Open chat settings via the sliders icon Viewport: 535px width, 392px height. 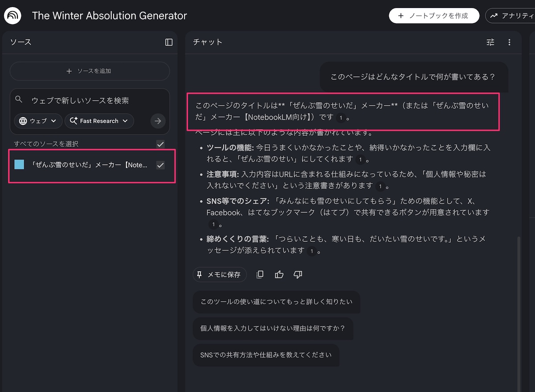pos(490,42)
